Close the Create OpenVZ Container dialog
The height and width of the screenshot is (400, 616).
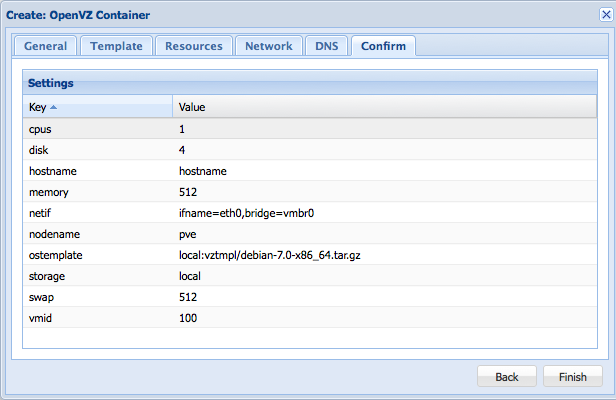(x=606, y=15)
